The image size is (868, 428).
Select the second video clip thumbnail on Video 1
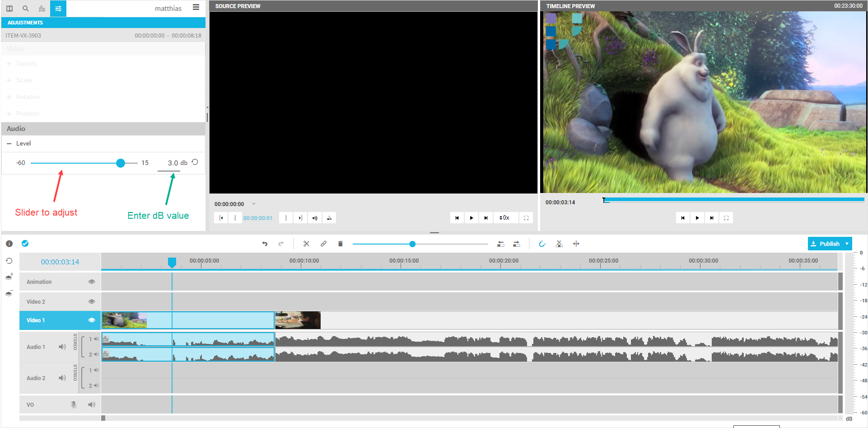coord(298,320)
